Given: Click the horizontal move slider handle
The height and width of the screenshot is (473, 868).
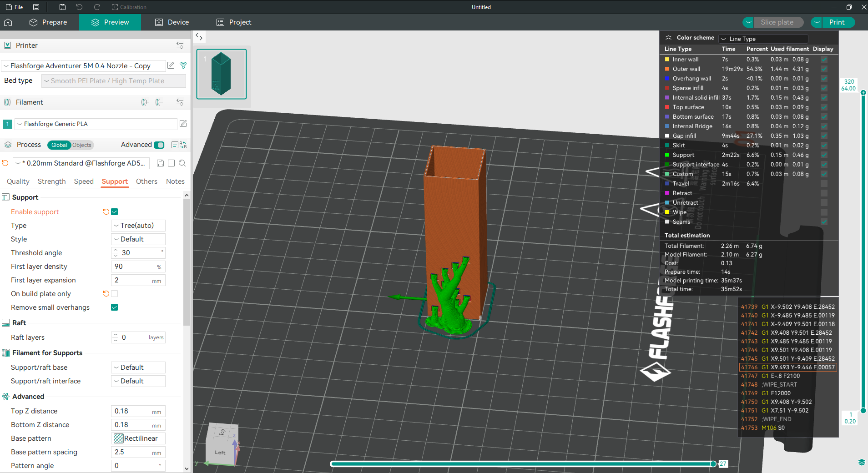Looking at the screenshot, I should click(x=713, y=464).
